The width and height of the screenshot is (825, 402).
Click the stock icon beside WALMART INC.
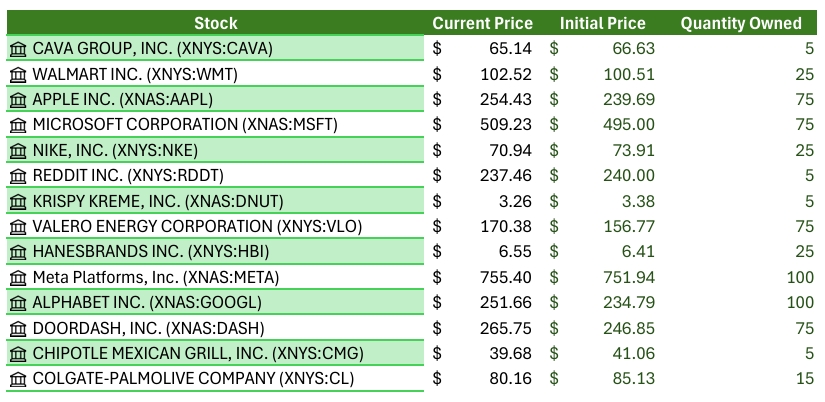18,74
